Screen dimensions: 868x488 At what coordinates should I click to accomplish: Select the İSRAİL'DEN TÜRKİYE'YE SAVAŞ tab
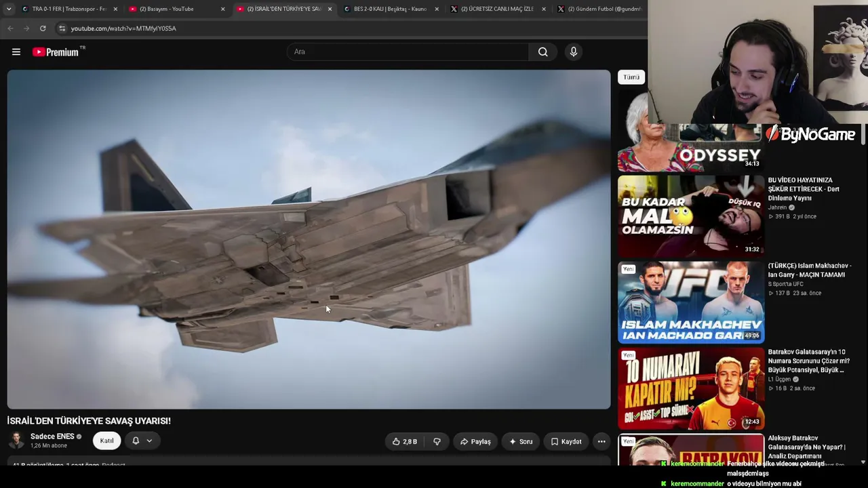coord(283,9)
